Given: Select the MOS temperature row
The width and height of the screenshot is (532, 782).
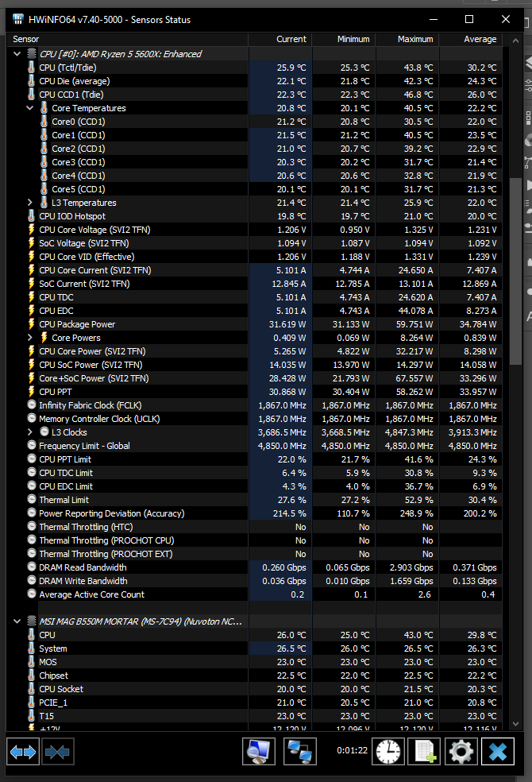Looking at the screenshot, I should coord(254,662).
